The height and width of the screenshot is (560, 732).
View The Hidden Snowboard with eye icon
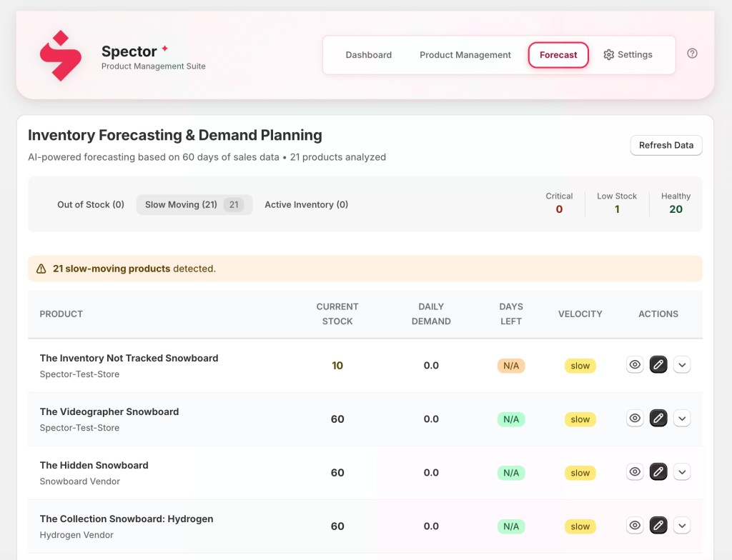click(635, 472)
